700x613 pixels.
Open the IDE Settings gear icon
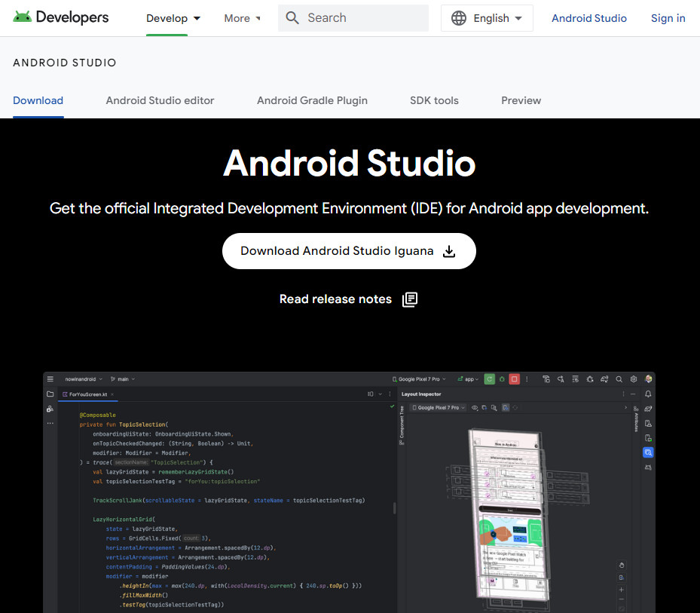click(634, 379)
